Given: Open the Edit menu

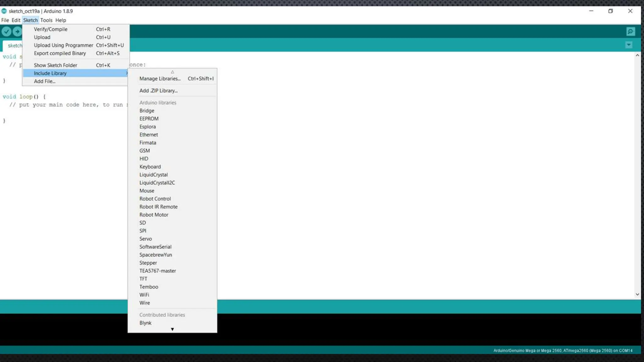Looking at the screenshot, I should tap(16, 20).
